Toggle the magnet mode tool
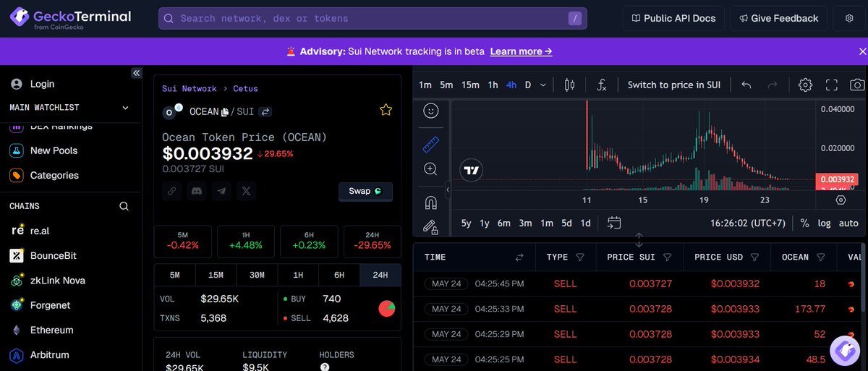The height and width of the screenshot is (371, 868). 430,202
